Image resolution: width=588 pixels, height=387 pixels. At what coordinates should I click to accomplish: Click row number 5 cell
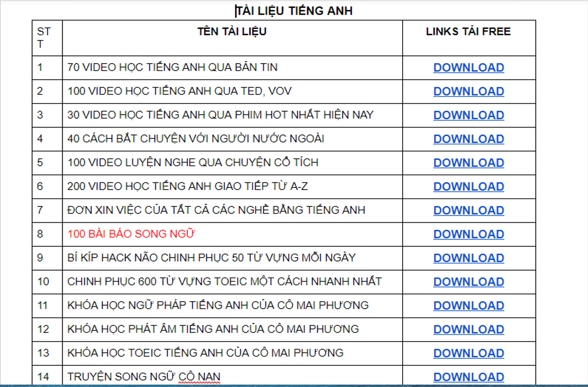pyautogui.click(x=47, y=163)
